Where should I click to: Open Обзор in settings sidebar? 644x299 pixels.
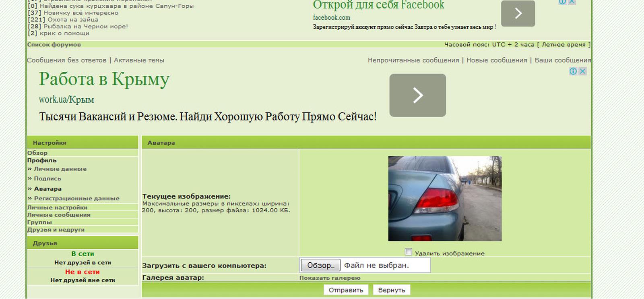(x=37, y=153)
